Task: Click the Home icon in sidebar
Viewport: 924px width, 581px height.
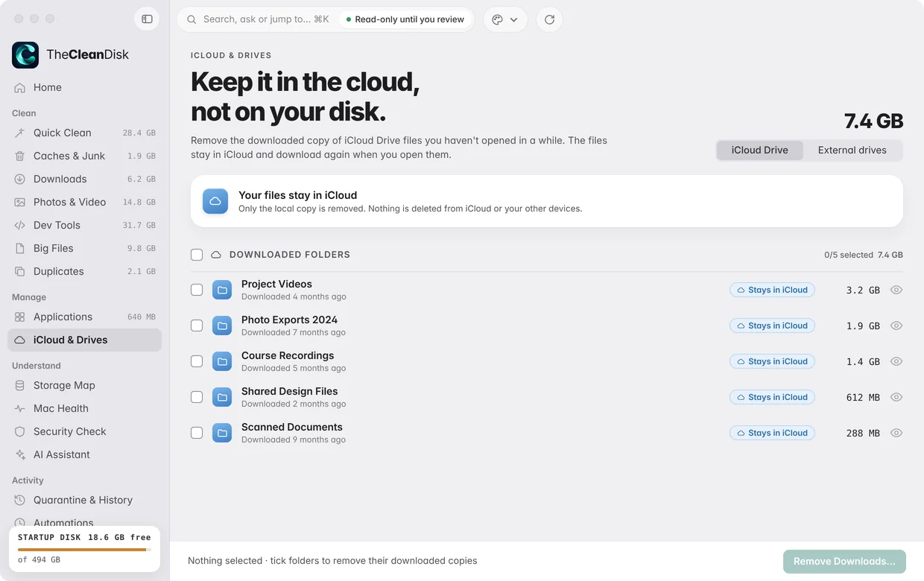Action: (x=20, y=87)
